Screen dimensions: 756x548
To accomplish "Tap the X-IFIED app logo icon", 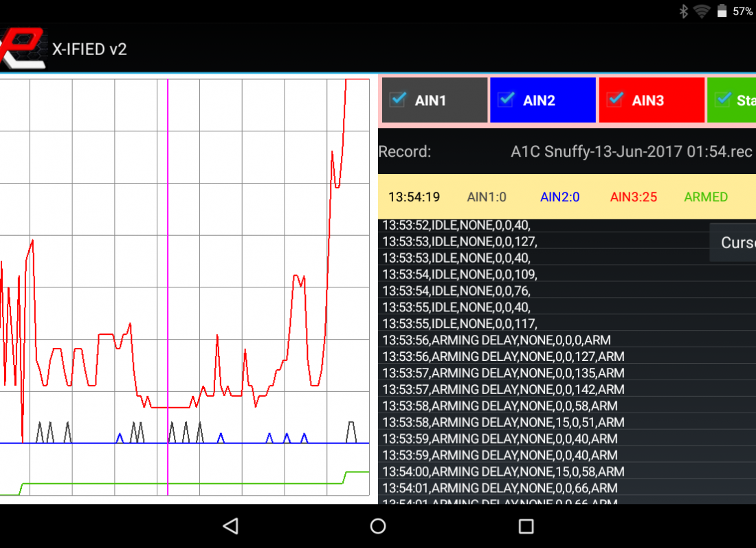I will [23, 48].
